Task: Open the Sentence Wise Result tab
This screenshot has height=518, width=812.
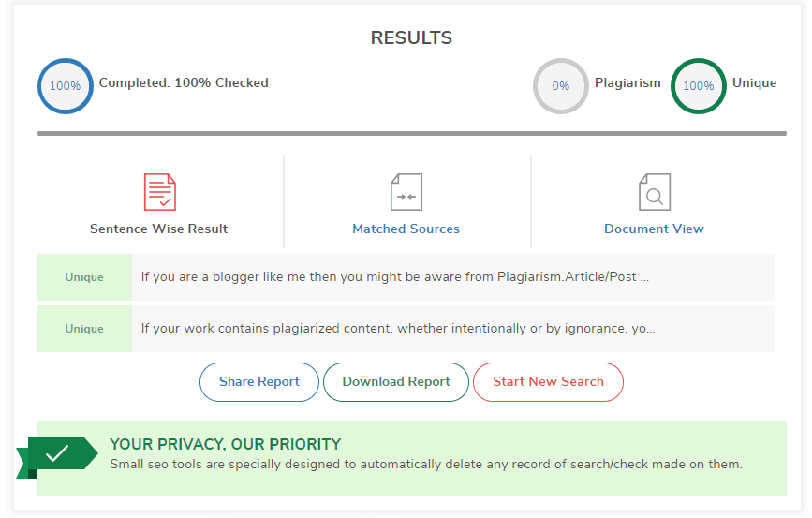Action: point(159,229)
